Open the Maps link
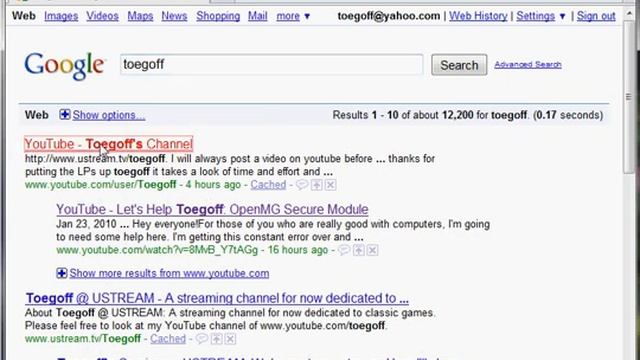Image resolution: width=640 pixels, height=360 pixels. 140,16
